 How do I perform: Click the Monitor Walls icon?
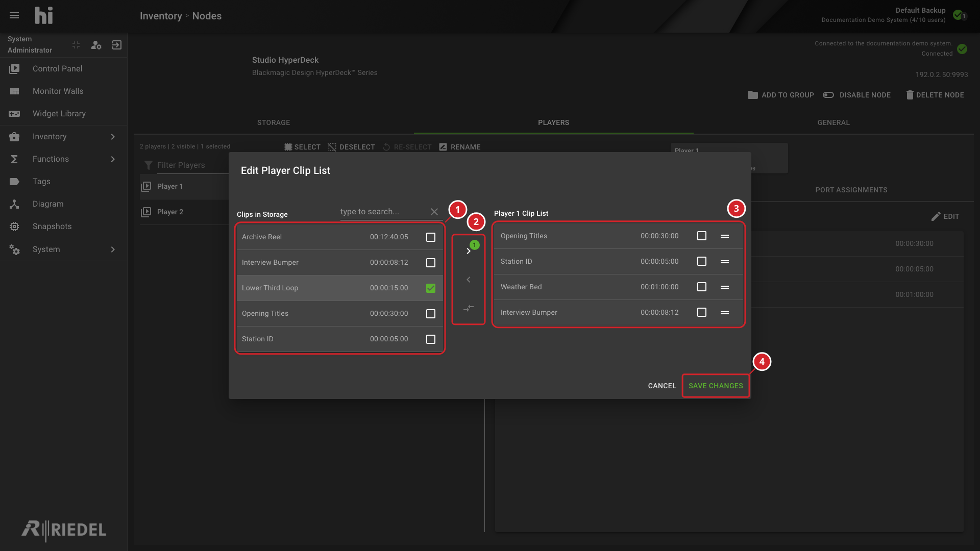click(x=14, y=91)
